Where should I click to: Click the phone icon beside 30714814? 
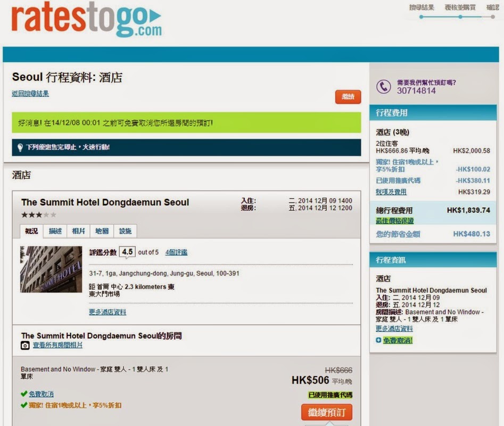point(383,87)
